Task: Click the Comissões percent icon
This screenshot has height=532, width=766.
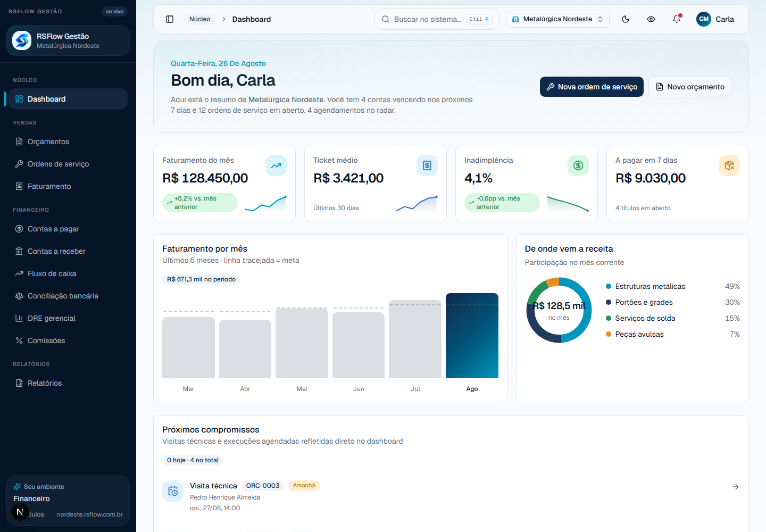Action: (x=19, y=340)
